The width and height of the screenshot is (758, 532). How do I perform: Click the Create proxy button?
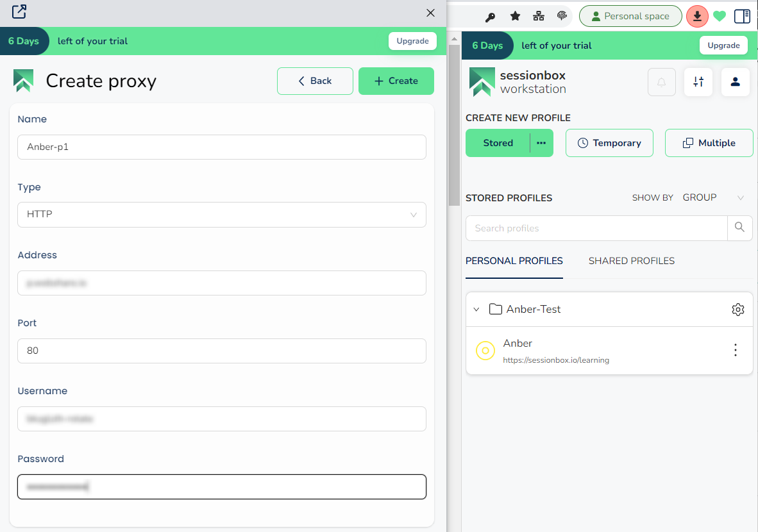pos(396,81)
